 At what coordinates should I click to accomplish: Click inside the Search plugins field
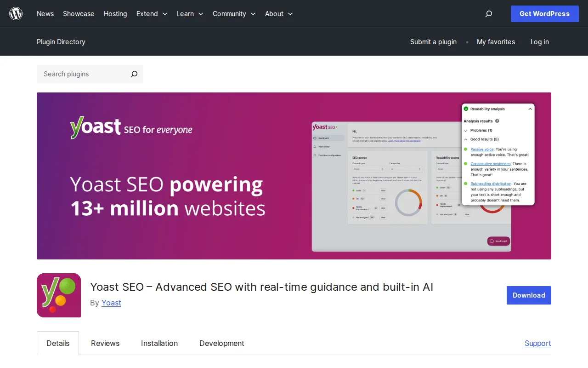click(x=78, y=74)
